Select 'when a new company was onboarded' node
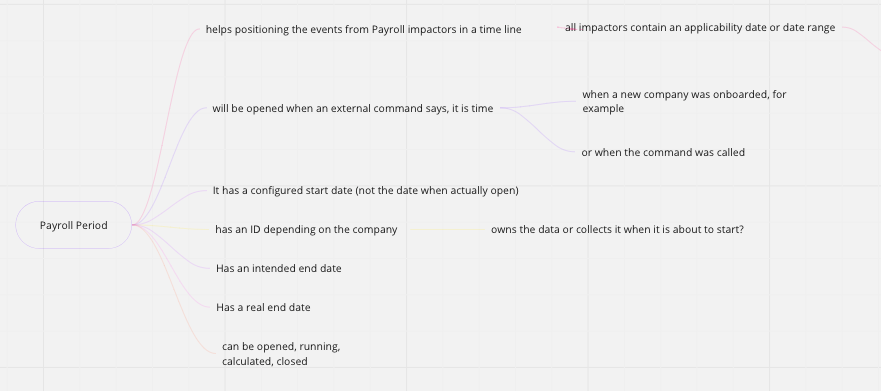This screenshot has height=391, width=881. [x=684, y=101]
